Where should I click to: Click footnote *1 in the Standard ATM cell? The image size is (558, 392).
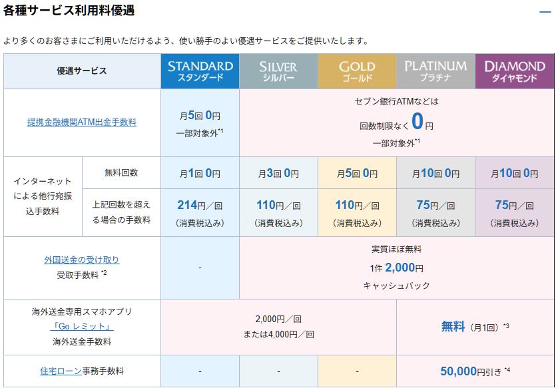point(221,131)
